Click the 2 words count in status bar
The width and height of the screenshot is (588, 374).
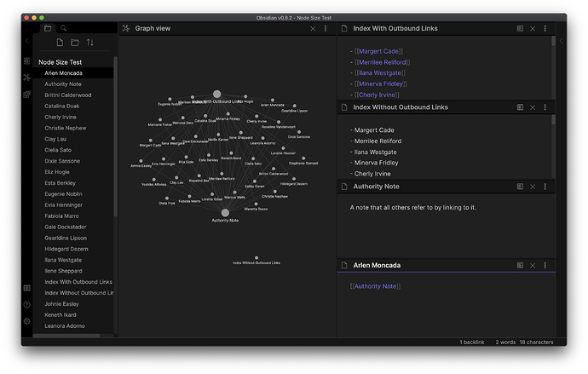point(505,342)
